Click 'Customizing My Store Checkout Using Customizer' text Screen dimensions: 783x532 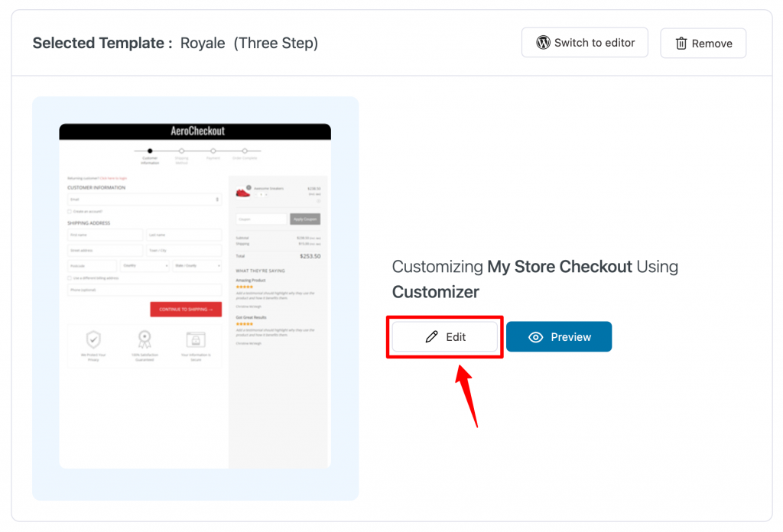534,279
